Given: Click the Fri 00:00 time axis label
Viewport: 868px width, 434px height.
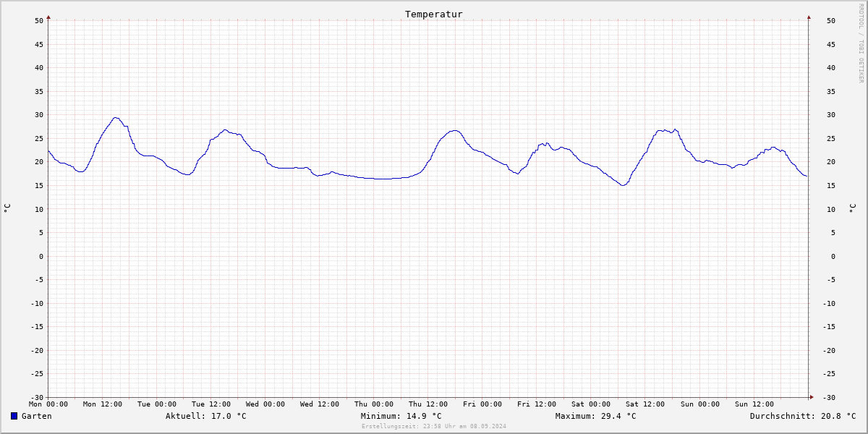Looking at the screenshot, I should pos(482,404).
